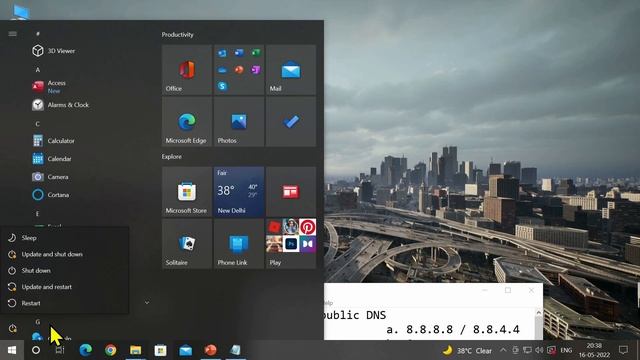Open the Phone Link tile
The height and width of the screenshot is (360, 640).
coord(239,244)
